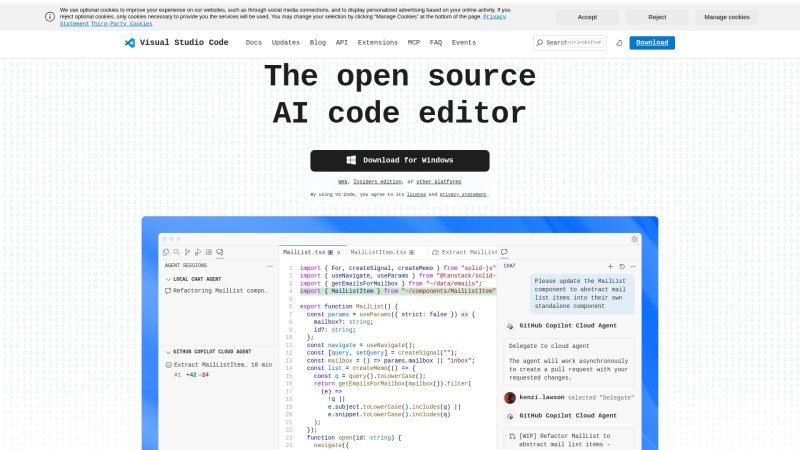Accept optional cookies

point(587,17)
